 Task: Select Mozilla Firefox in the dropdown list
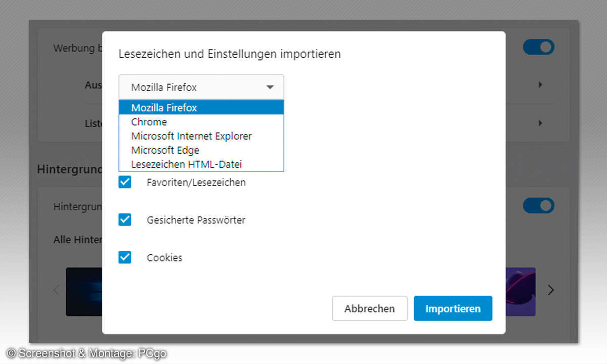201,108
